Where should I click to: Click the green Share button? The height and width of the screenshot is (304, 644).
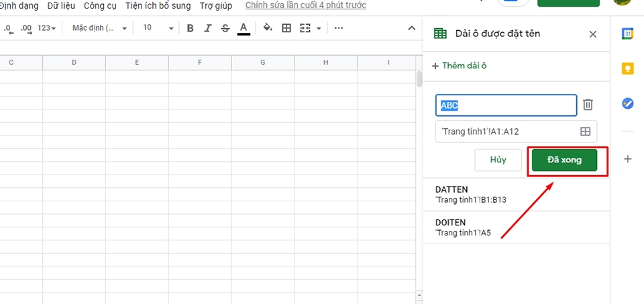[568, 3]
